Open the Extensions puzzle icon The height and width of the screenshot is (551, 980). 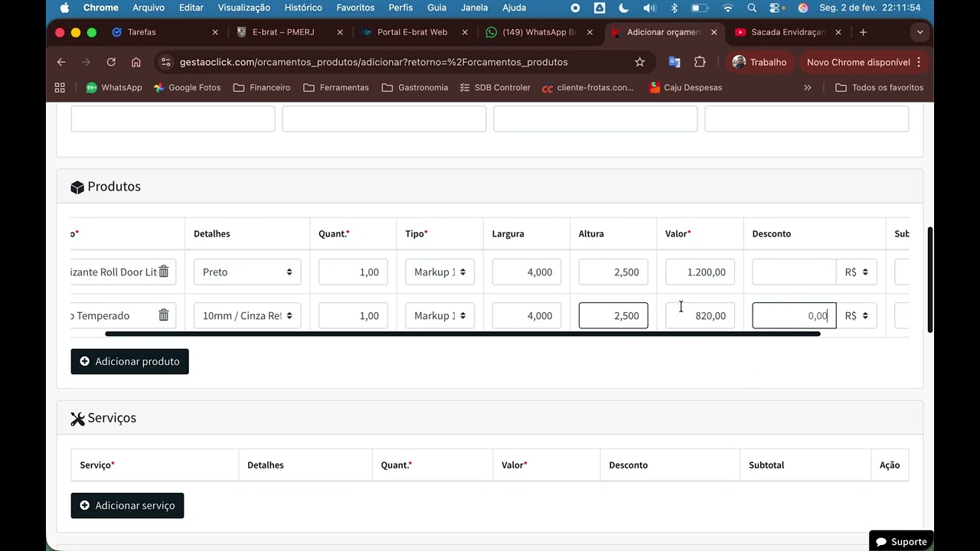point(700,62)
